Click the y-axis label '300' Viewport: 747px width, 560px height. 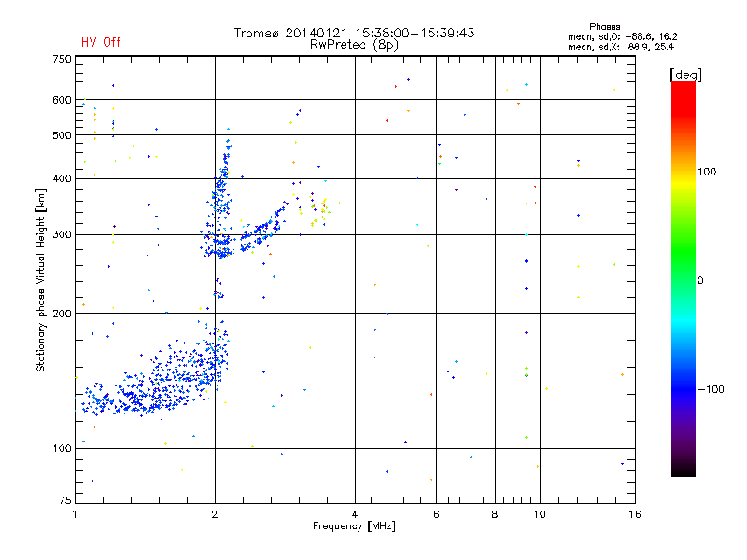[62, 234]
